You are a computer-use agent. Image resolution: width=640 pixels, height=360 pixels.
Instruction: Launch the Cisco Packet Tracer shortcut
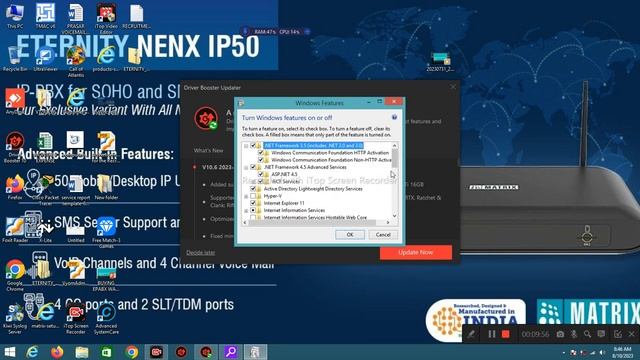click(45, 189)
